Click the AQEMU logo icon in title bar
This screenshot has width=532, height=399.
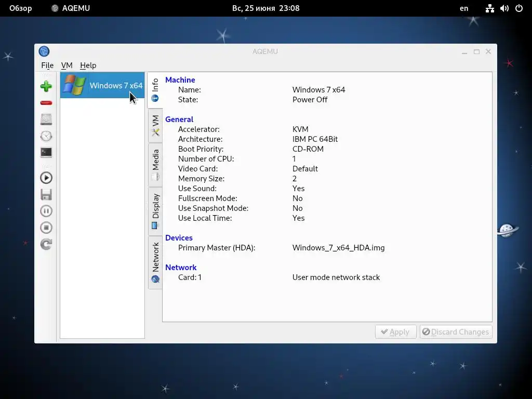click(44, 51)
